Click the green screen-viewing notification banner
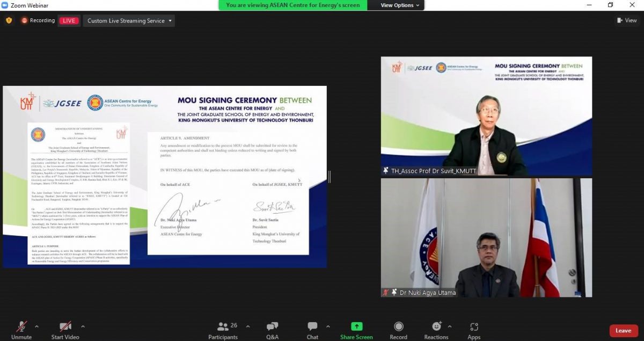The height and width of the screenshot is (341, 644). pyautogui.click(x=292, y=5)
